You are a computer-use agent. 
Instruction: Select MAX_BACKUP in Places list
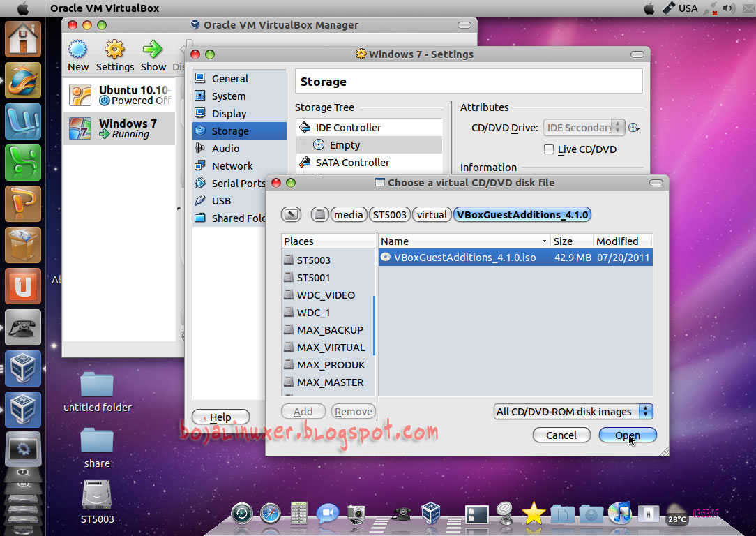click(327, 329)
